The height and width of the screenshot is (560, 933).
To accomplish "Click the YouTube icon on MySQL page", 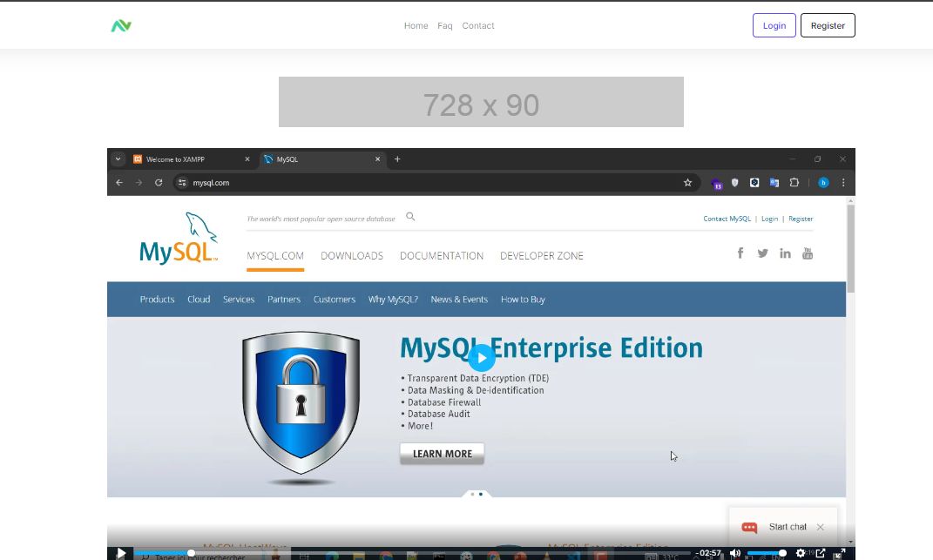I will tap(808, 253).
